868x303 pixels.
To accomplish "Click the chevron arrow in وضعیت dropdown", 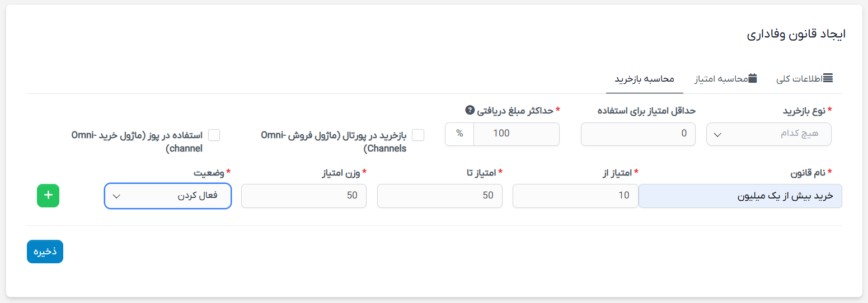I will click(116, 196).
